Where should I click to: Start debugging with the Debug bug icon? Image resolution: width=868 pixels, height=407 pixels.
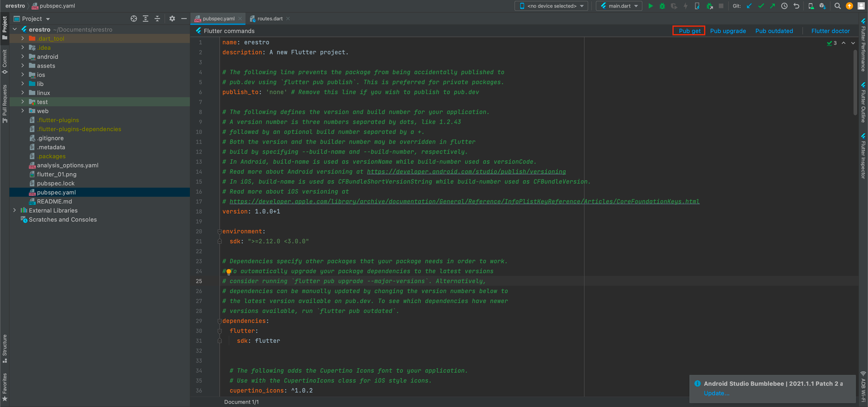point(662,6)
